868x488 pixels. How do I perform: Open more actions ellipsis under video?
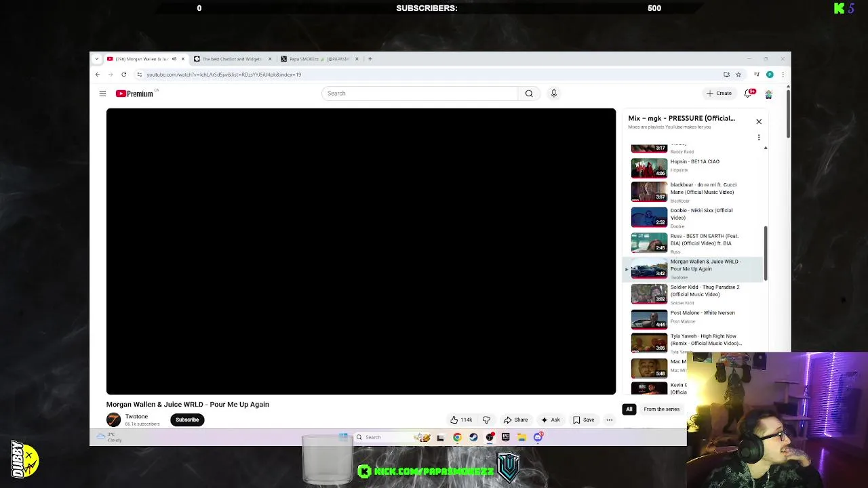[x=609, y=420]
